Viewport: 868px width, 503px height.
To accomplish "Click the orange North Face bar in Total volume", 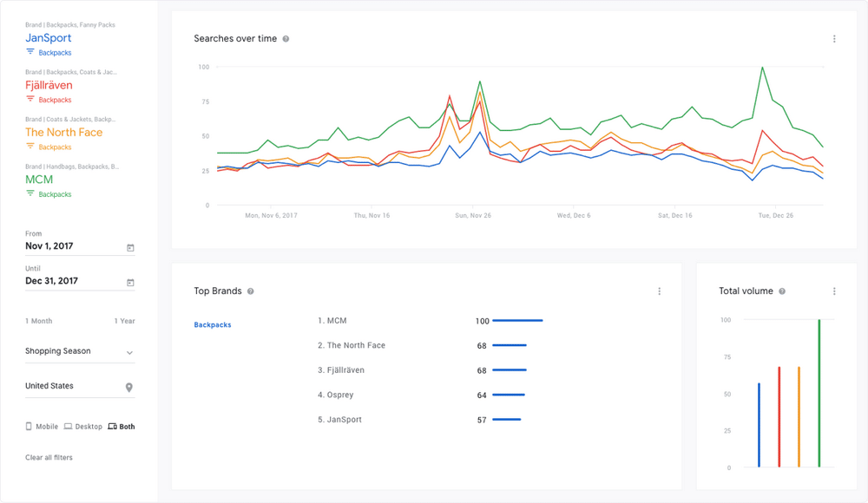I will (799, 416).
